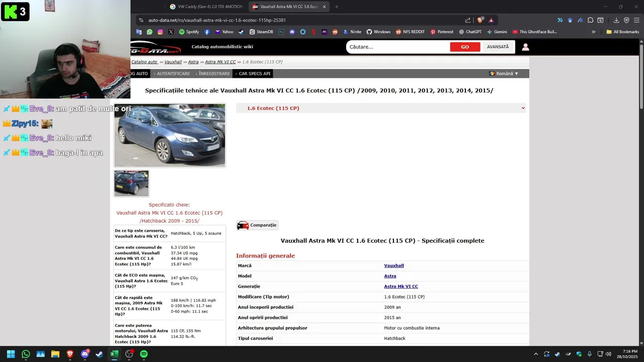Open the 1.6 Ecotec (115 CP) engine dropdown
The height and width of the screenshot is (362, 644).
(381, 108)
